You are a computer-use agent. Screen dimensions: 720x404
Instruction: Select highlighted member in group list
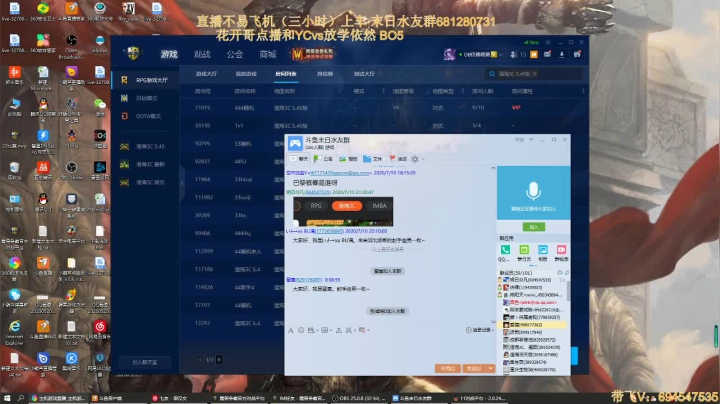click(x=532, y=325)
